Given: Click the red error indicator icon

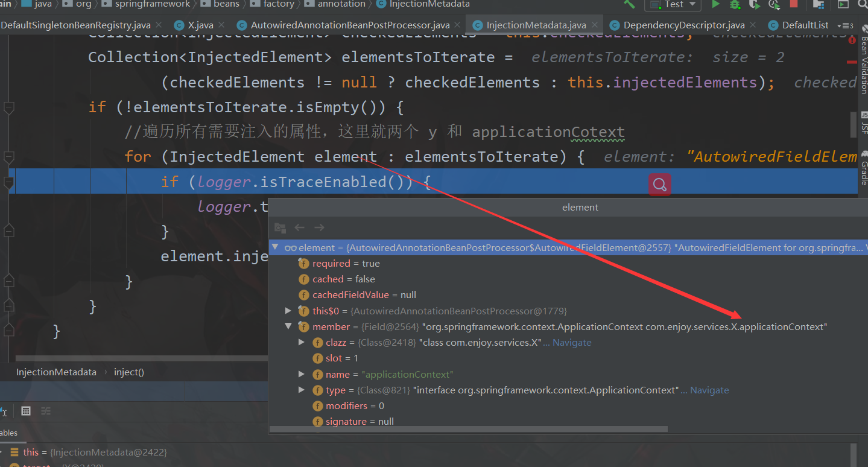Looking at the screenshot, I should coord(852,40).
